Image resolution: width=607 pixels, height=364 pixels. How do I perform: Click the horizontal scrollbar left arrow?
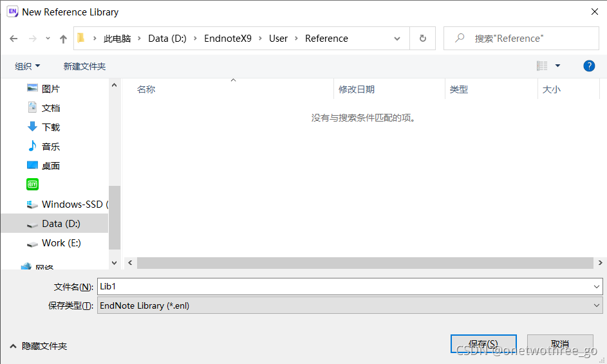tap(131, 263)
